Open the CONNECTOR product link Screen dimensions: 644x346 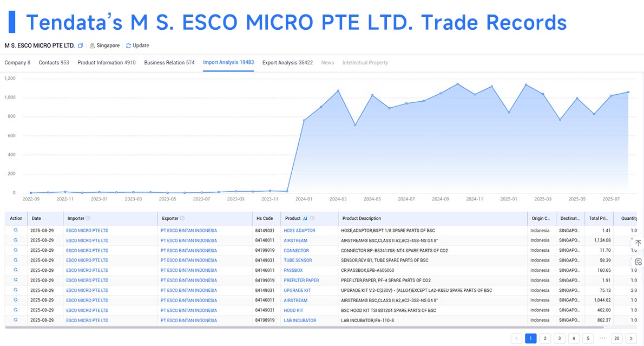(x=296, y=250)
